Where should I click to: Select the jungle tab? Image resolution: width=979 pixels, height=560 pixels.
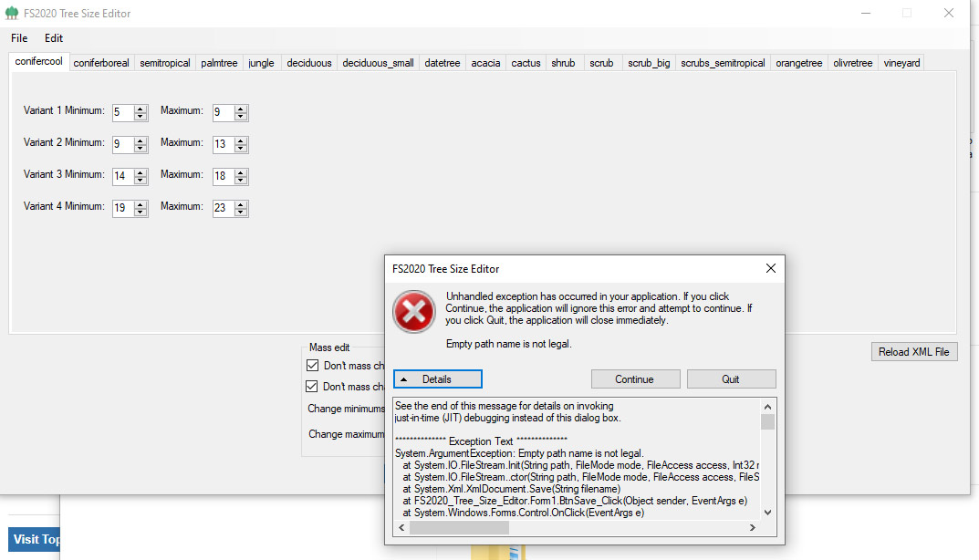point(261,62)
